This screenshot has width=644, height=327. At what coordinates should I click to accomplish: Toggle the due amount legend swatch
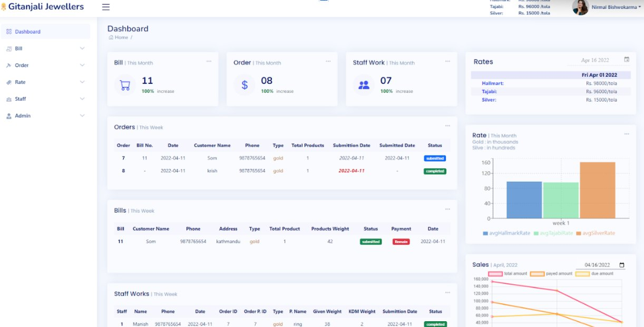point(582,274)
